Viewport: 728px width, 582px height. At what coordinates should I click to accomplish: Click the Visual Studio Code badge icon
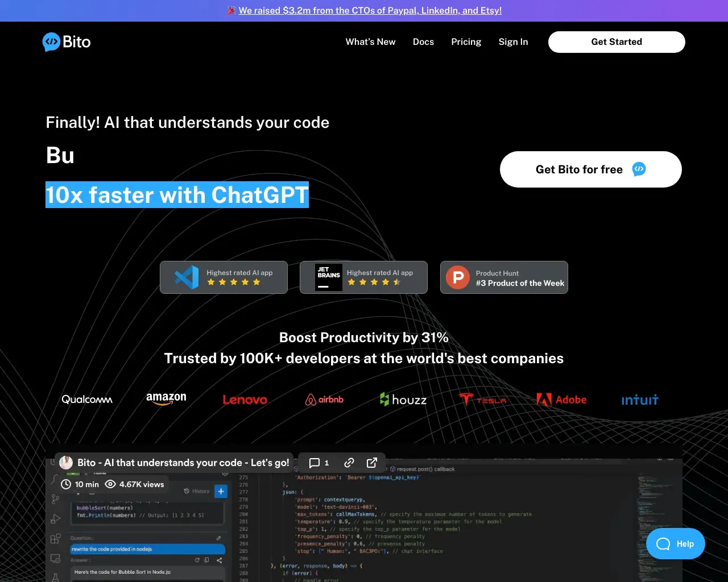pos(187,277)
